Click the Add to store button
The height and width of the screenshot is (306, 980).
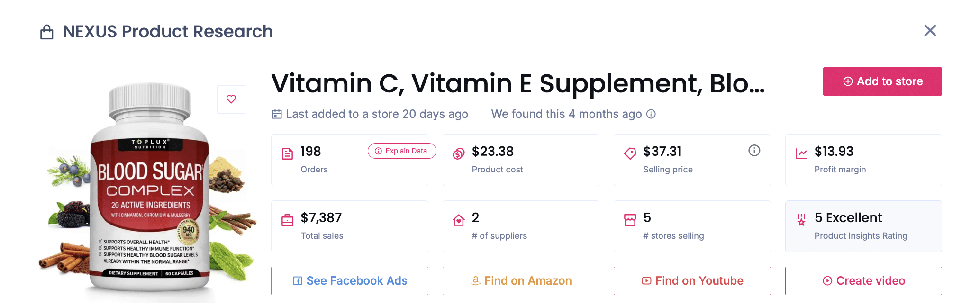882,81
